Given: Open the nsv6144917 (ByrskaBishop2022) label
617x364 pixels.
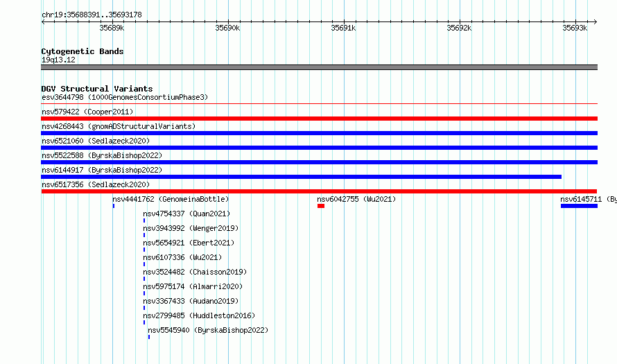Looking at the screenshot, I should coord(102,170).
